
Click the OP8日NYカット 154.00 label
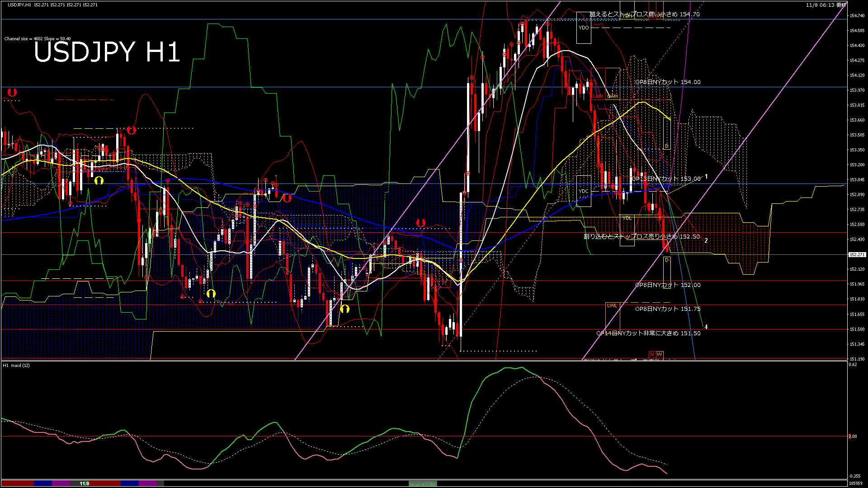click(x=667, y=82)
